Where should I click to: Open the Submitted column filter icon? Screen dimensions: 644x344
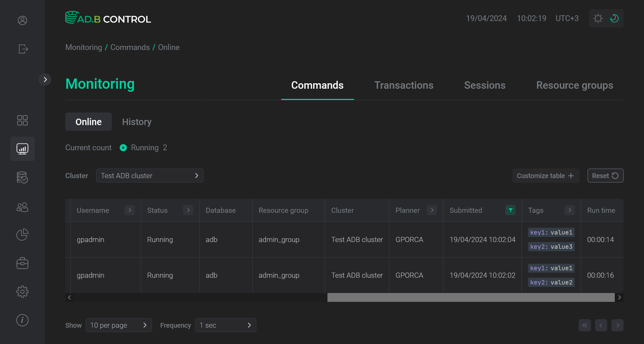[x=510, y=210]
